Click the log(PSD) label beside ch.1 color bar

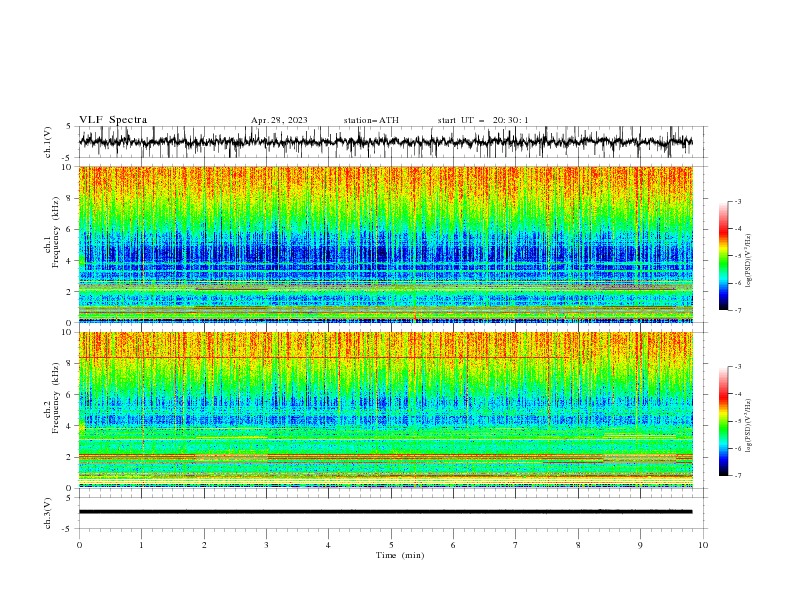coord(748,261)
